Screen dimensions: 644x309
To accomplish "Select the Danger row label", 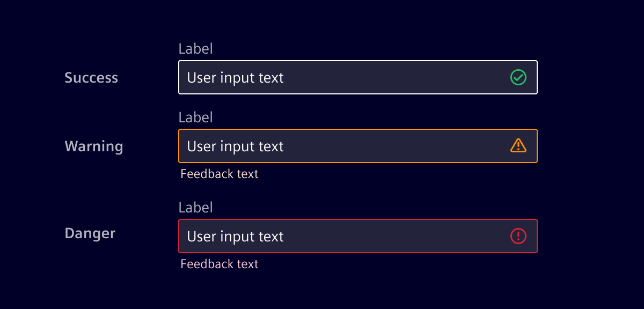I will click(x=90, y=233).
